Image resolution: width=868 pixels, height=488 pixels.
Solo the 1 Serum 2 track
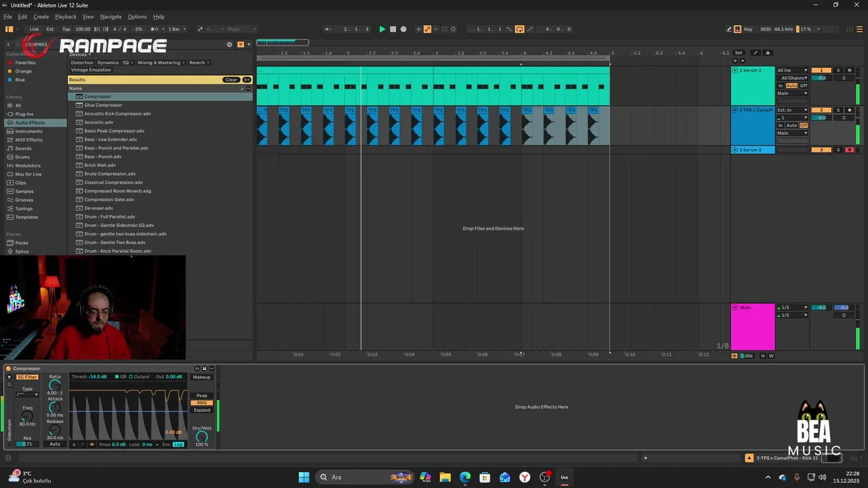coord(837,70)
